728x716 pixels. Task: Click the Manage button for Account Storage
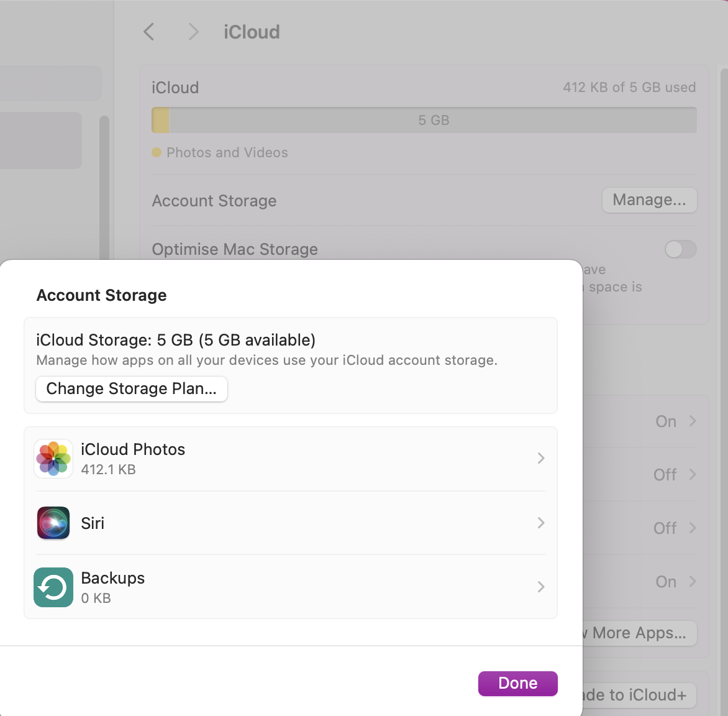[x=649, y=200]
